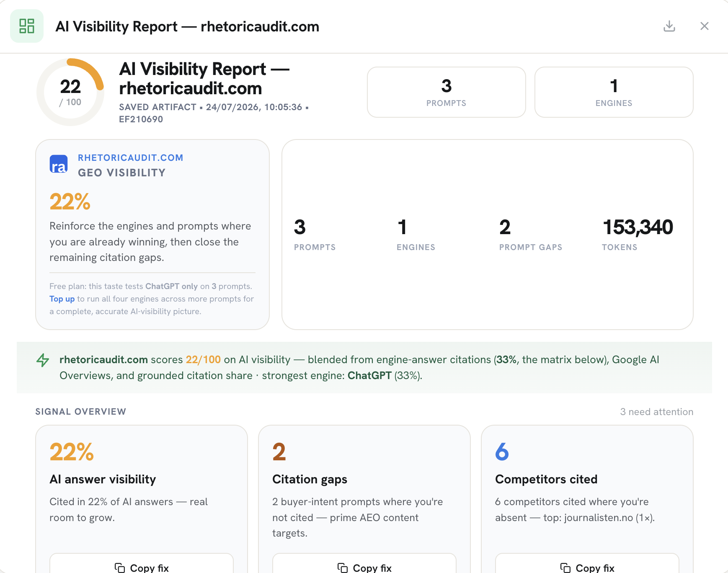Click the lightning bolt summary icon
Image resolution: width=728 pixels, height=573 pixels.
[43, 360]
